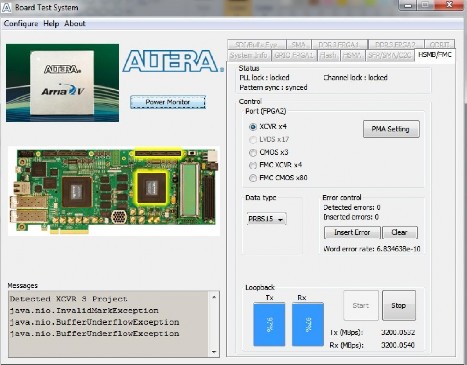Viewport: 467px width, 365px height.
Task: Click the Rx loopback progress bar
Action: tap(308, 324)
